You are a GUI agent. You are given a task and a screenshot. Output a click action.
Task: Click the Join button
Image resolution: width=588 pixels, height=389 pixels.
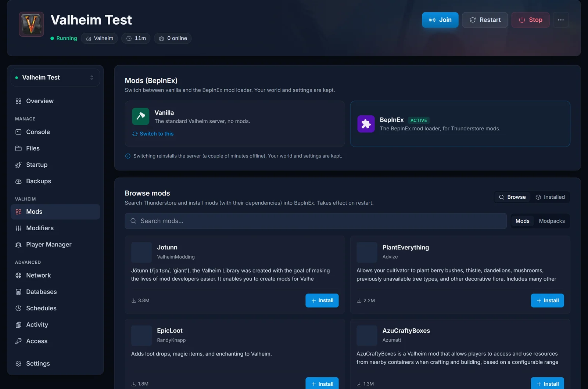440,20
